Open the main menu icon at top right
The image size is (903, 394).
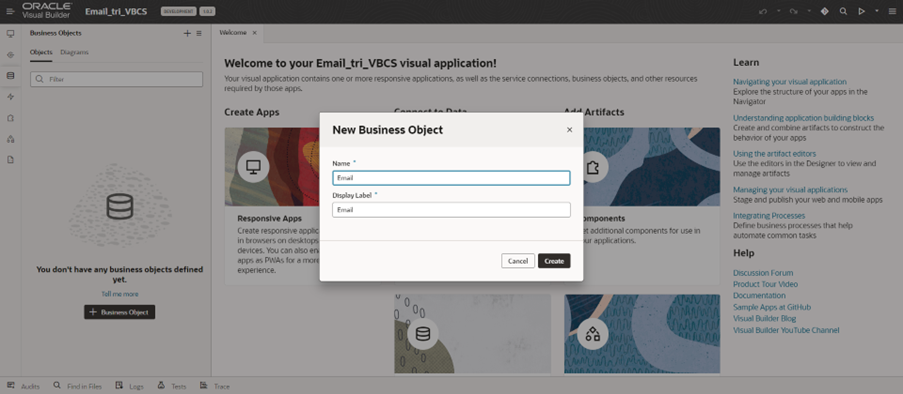pyautogui.click(x=892, y=11)
